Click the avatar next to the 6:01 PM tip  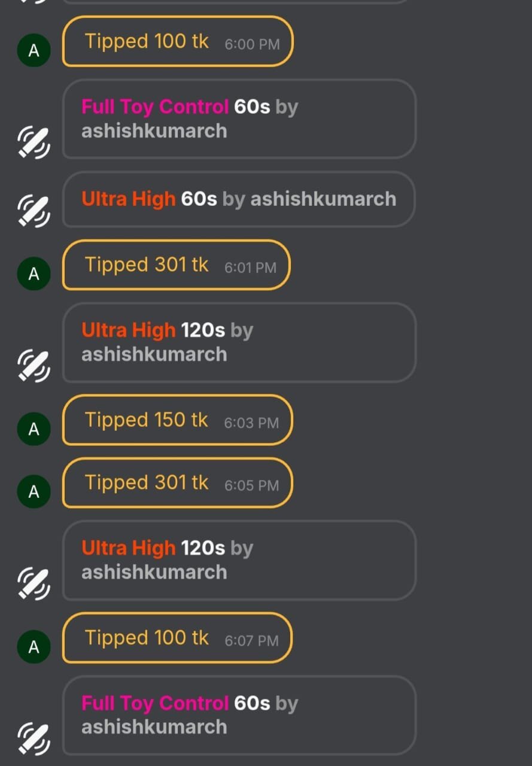tap(34, 274)
